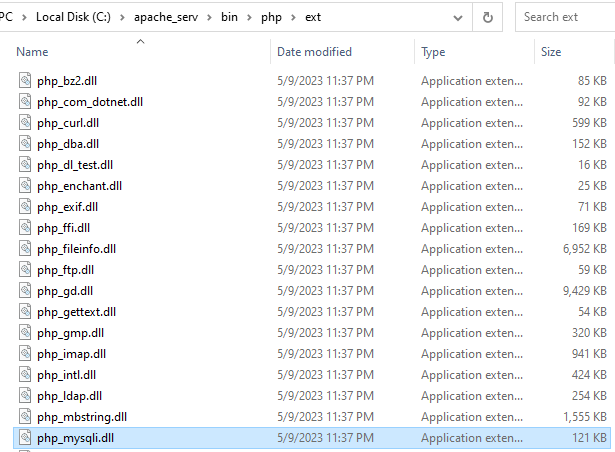Select the php_gettext.dll file name

click(76, 312)
